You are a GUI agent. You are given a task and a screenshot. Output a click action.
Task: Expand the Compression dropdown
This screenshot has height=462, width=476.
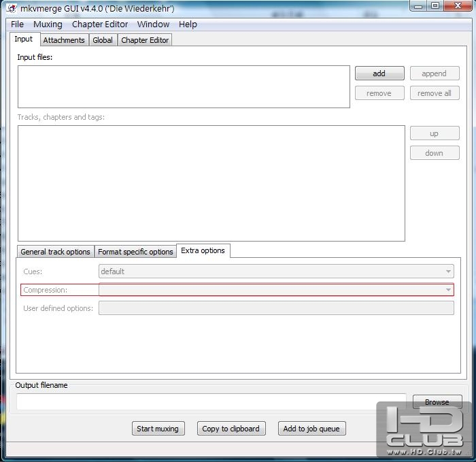click(x=276, y=290)
